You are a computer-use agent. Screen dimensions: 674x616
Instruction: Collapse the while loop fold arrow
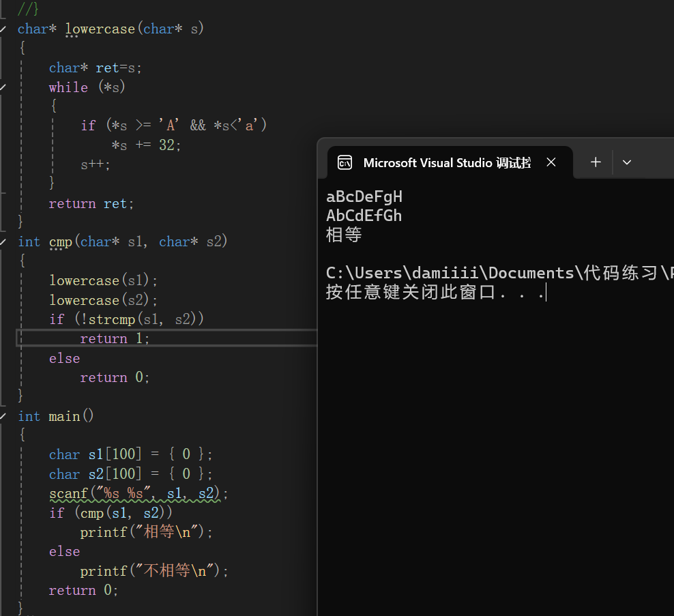(x=3, y=87)
